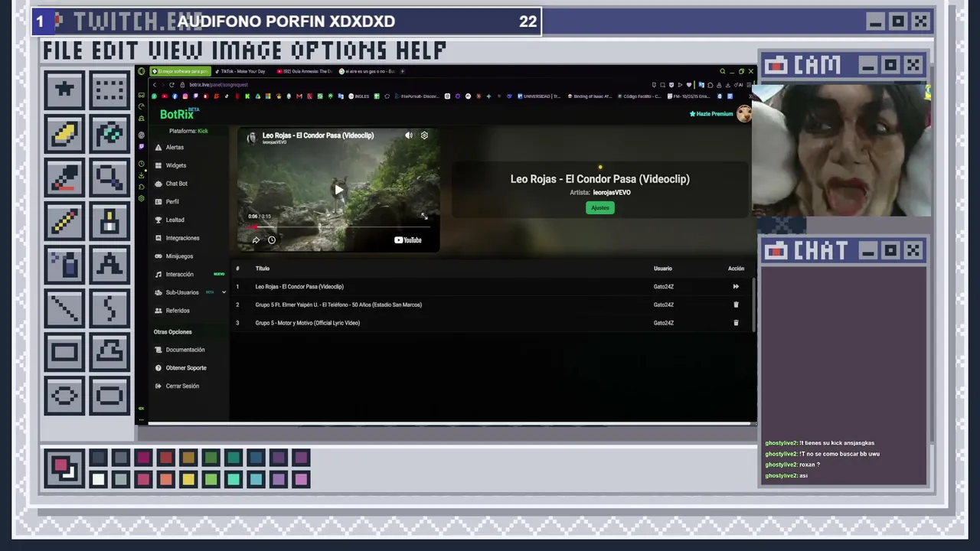Select the pencil tool
The width and height of the screenshot is (980, 551).
[x=64, y=222]
